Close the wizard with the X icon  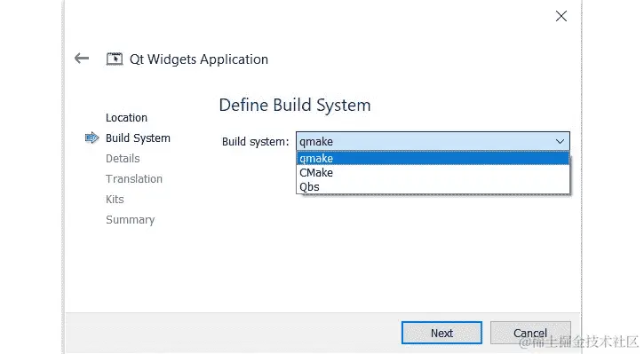561,16
